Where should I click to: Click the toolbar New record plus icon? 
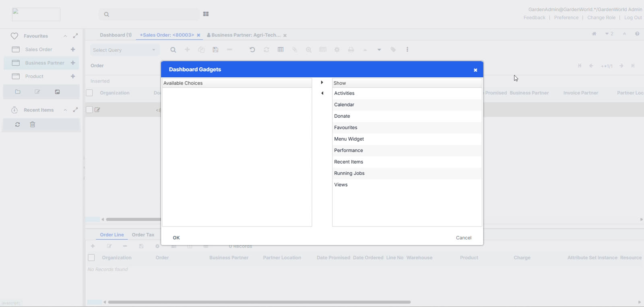(x=187, y=50)
